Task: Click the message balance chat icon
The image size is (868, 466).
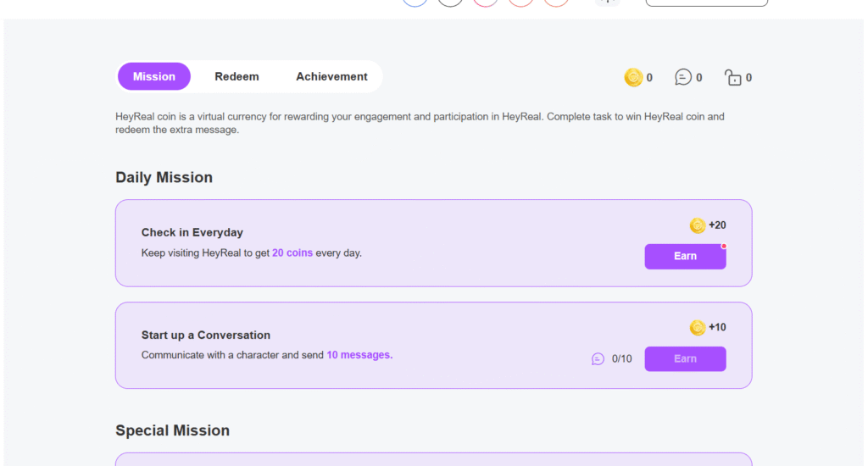Action: pos(683,77)
